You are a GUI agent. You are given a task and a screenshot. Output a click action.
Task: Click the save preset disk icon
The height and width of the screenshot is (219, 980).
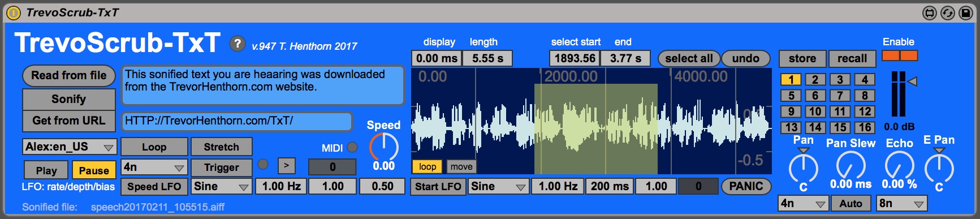(x=966, y=12)
